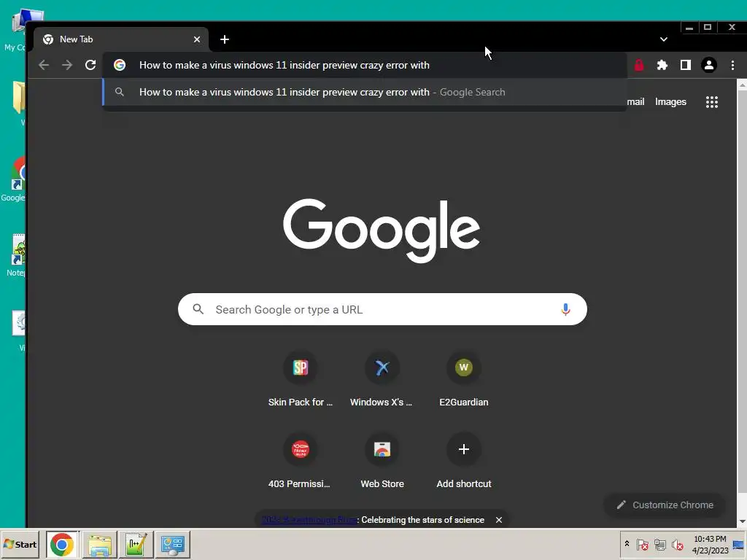Add a new shortcut tile
Screen dimensions: 747x560
pyautogui.click(x=463, y=461)
